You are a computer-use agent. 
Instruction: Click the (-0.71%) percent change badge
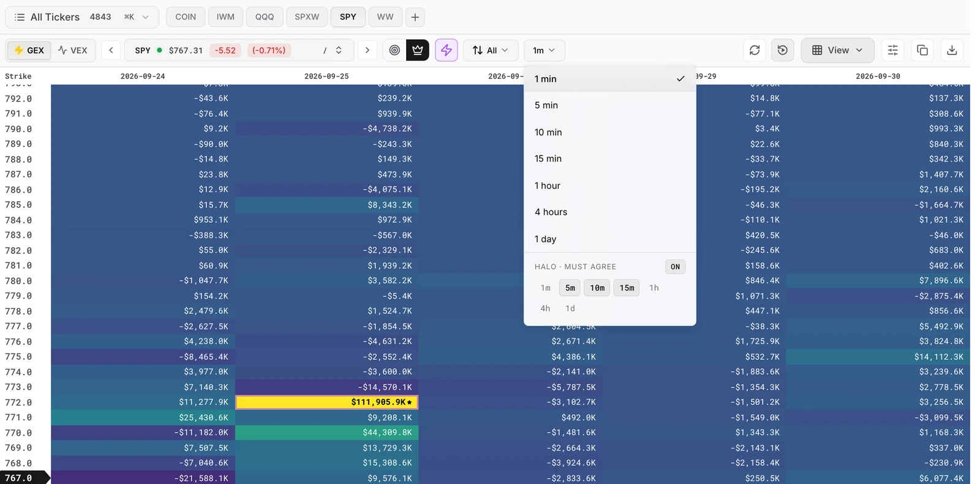(269, 50)
